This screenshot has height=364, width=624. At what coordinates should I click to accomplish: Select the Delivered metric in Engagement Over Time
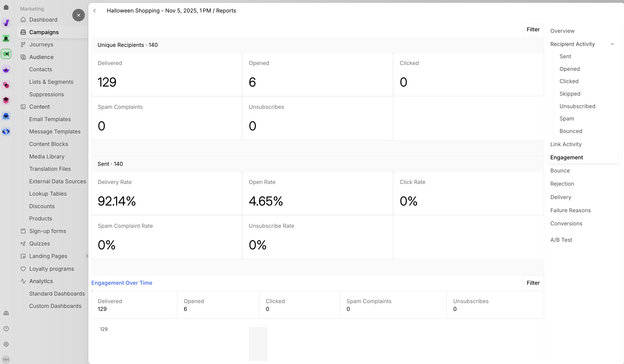[134, 305]
